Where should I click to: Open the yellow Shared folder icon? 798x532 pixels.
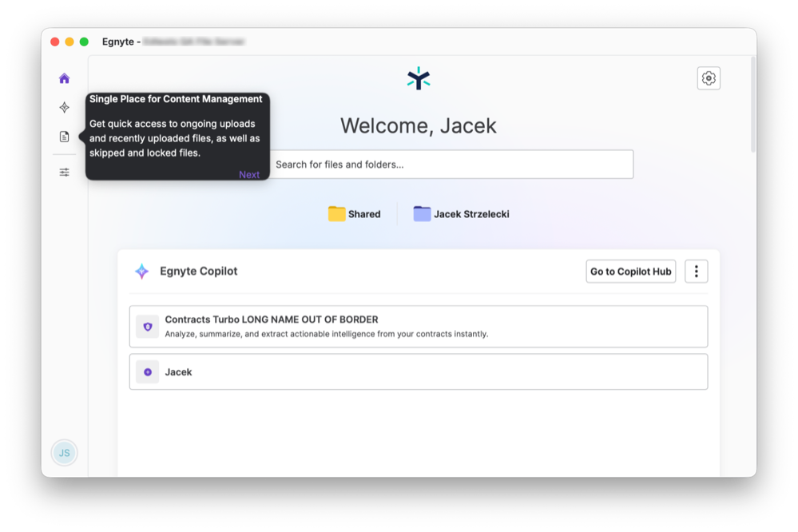coord(337,213)
